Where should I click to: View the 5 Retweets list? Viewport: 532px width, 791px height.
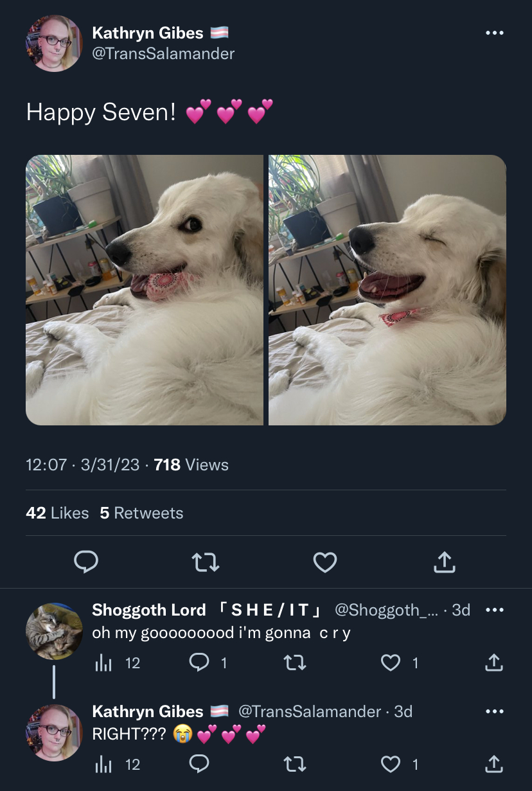141,513
